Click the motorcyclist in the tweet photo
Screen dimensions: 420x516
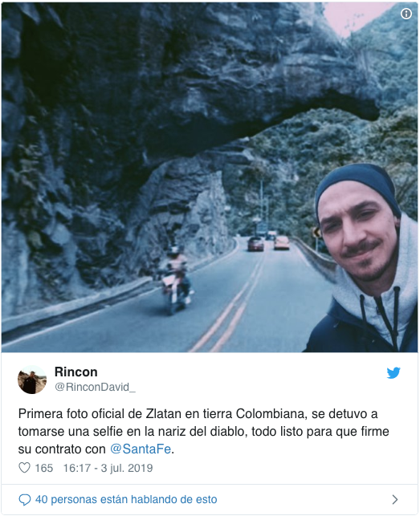176,280
